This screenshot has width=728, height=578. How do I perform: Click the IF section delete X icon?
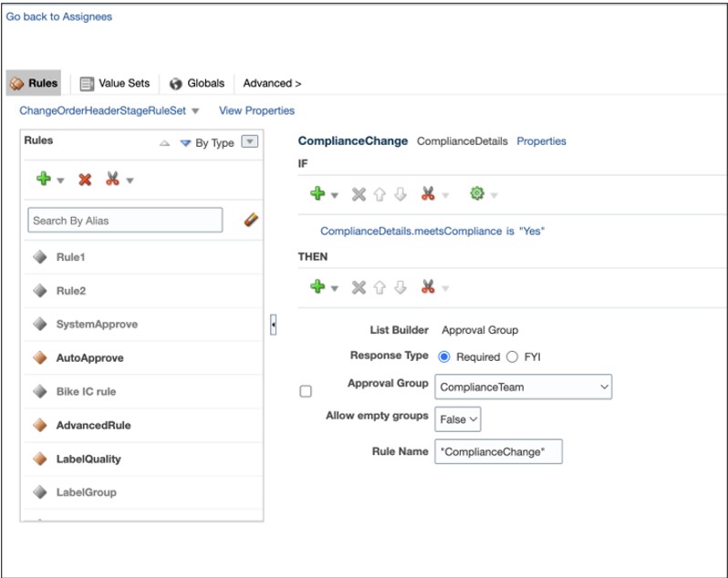(359, 194)
